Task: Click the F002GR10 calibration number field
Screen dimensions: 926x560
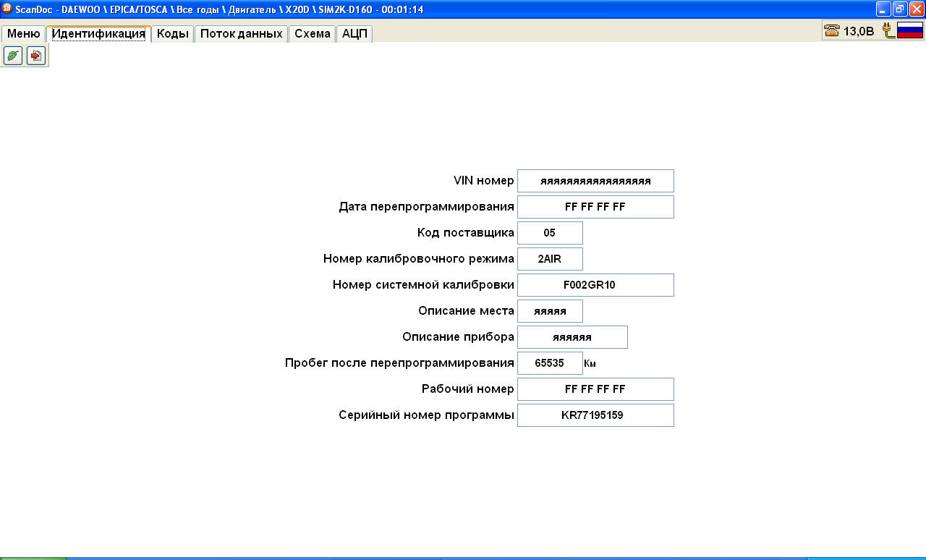Action: (595, 285)
